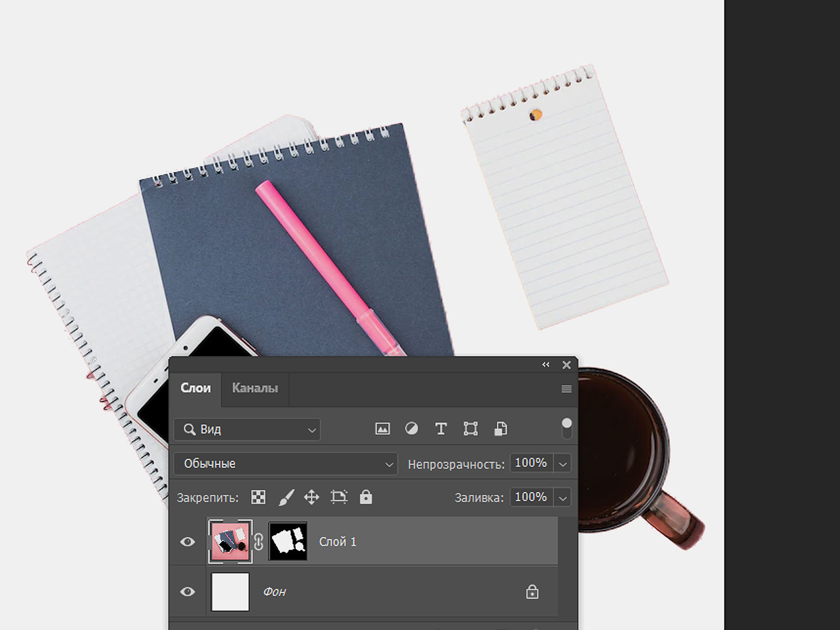The image size is (840, 630).
Task: Filter layers by smart object type
Action: [500, 429]
